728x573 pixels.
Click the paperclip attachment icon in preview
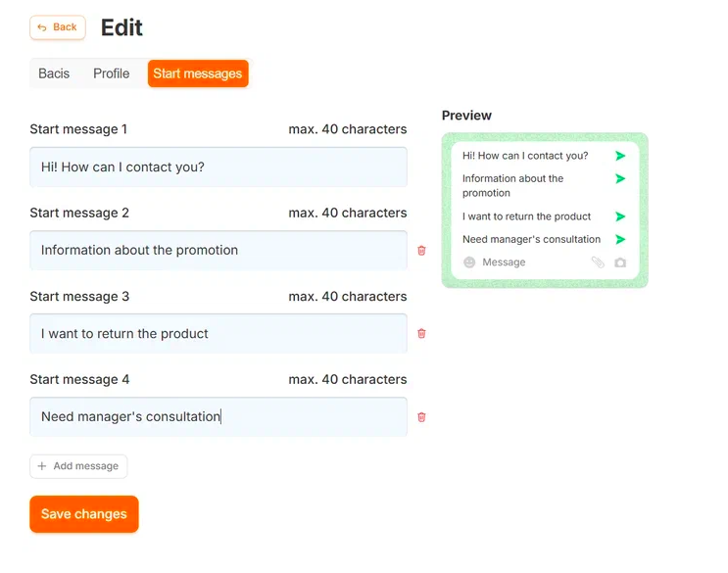point(598,263)
